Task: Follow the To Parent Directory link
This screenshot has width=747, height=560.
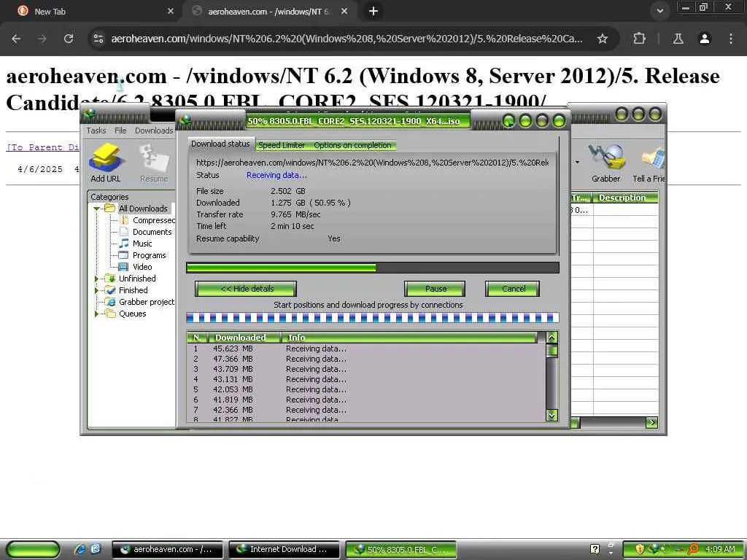Action: click(x=42, y=147)
